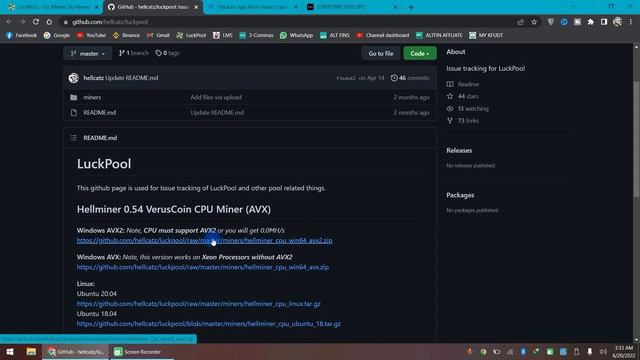Open File Explorer from taskbar
This screenshot has width=640, height=360.
pyautogui.click(x=31, y=352)
